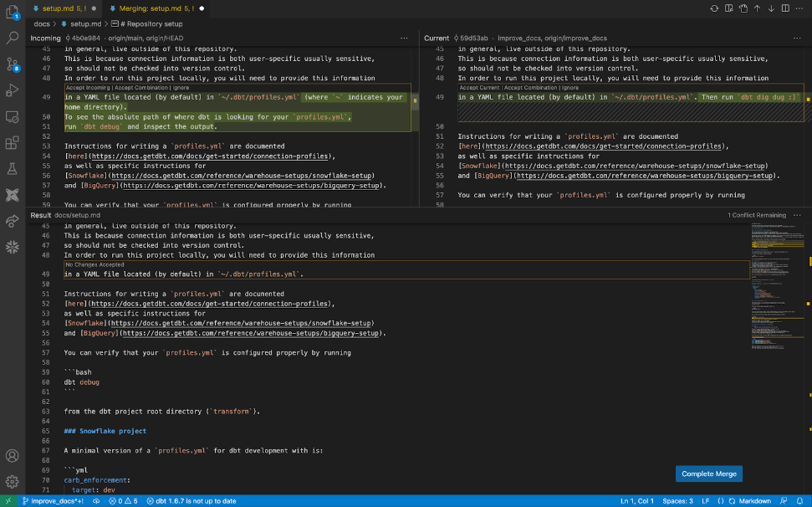Click line 60 'dbt debug' in Result pane
The height and width of the screenshot is (507, 812).
82,382
